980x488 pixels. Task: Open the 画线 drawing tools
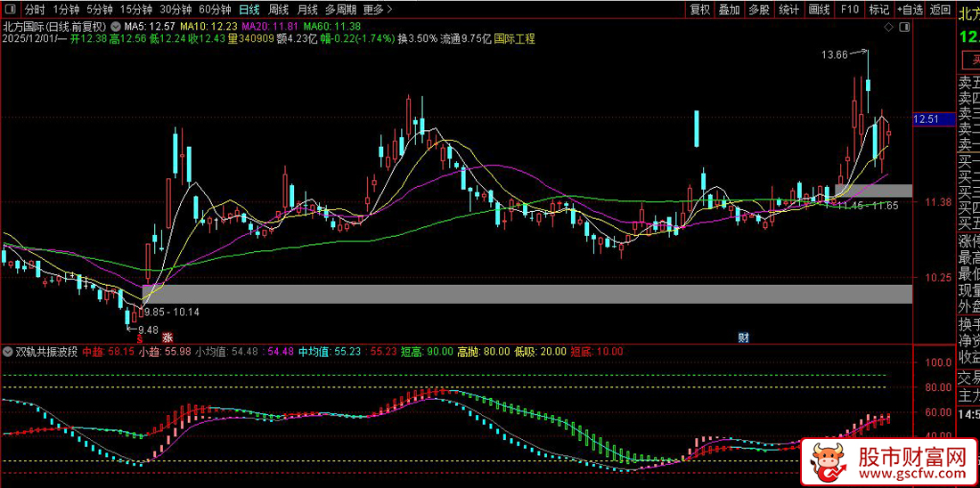point(819,10)
